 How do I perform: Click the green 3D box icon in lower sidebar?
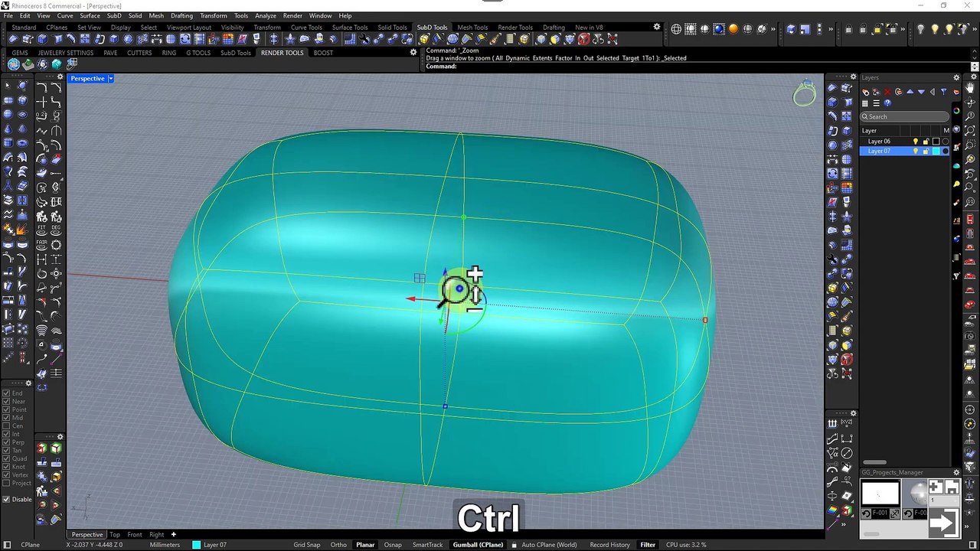pos(56,448)
